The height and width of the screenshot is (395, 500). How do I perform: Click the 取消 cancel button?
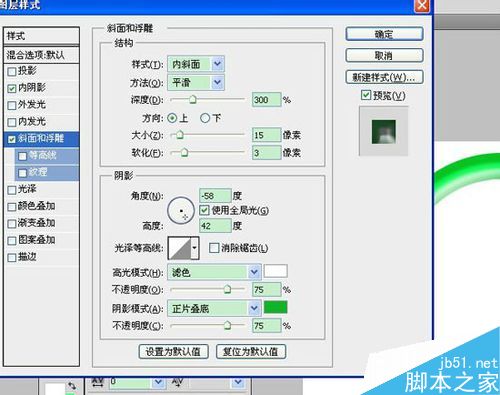pos(384,55)
